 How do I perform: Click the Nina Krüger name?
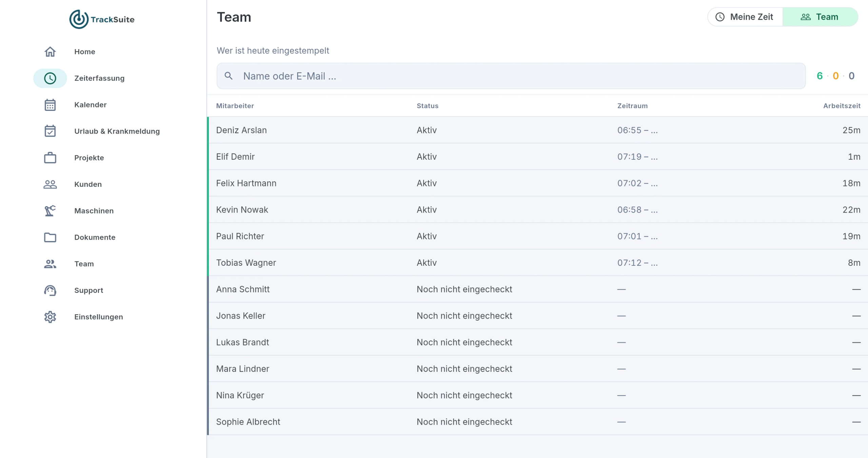click(240, 395)
